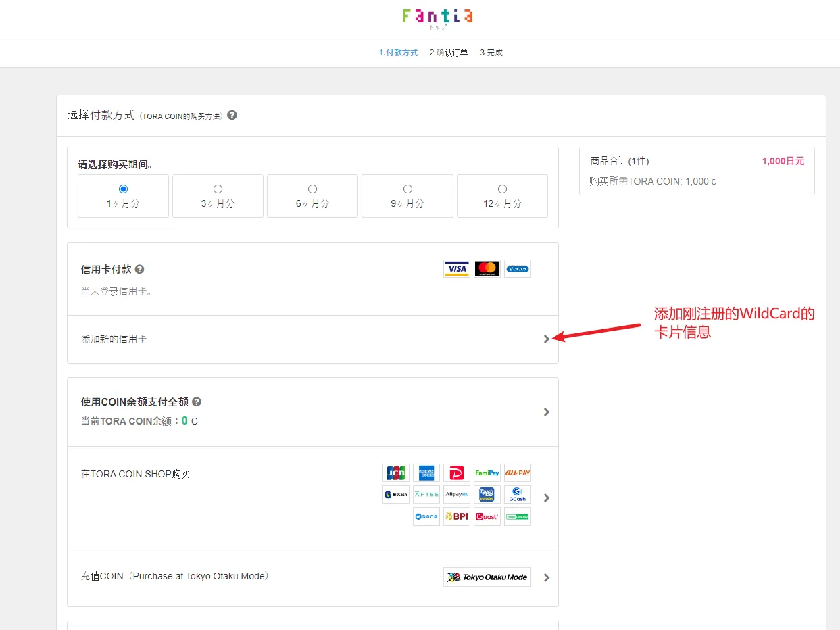Click the green LINE Pay logo
This screenshot has height=630, width=840.
[518, 516]
